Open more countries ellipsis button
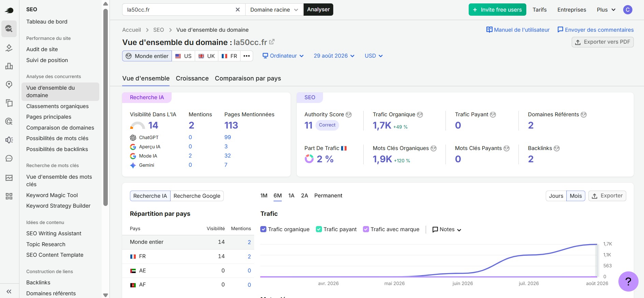This screenshot has width=644, height=298. click(x=247, y=56)
